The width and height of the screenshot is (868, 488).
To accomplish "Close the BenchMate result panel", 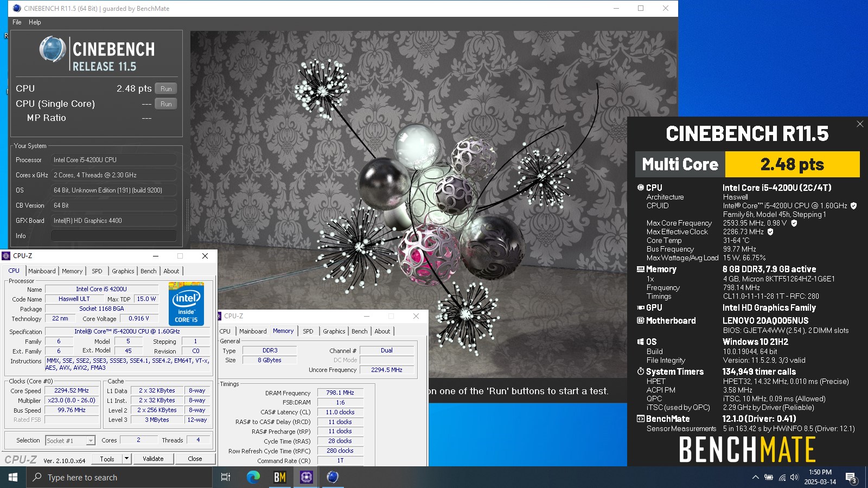I will (860, 124).
